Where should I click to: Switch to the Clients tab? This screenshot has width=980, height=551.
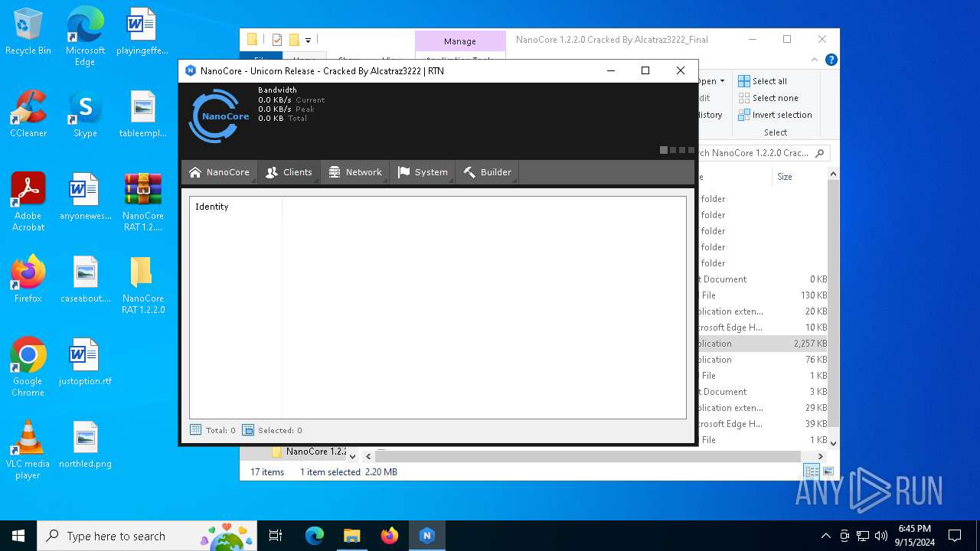[289, 172]
